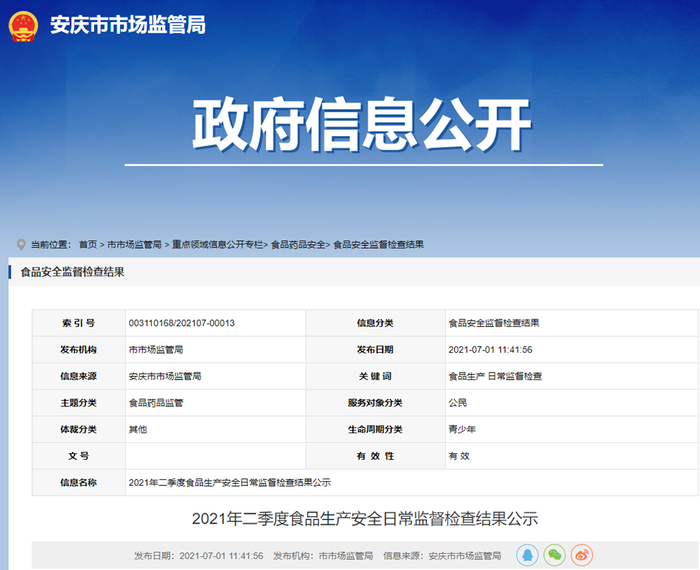Open 食品药品安全 breadcrumb link
This screenshot has height=570, width=700.
click(x=298, y=245)
